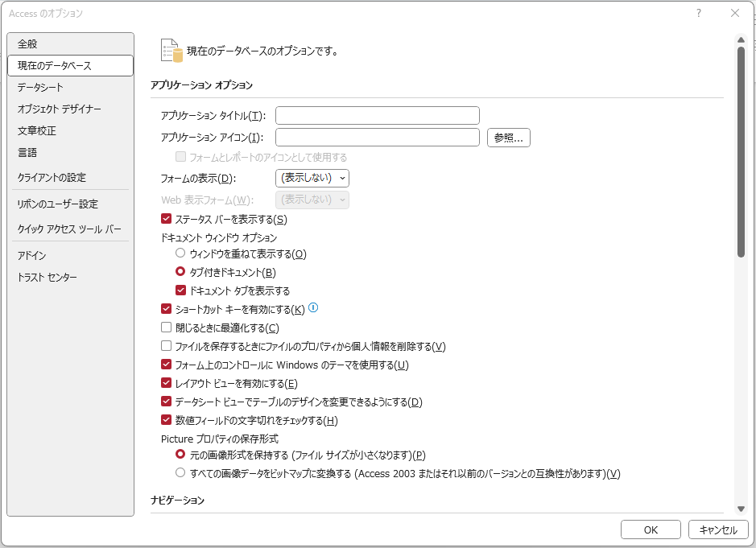
Task: Confirm settings with OK button
Action: 651,529
